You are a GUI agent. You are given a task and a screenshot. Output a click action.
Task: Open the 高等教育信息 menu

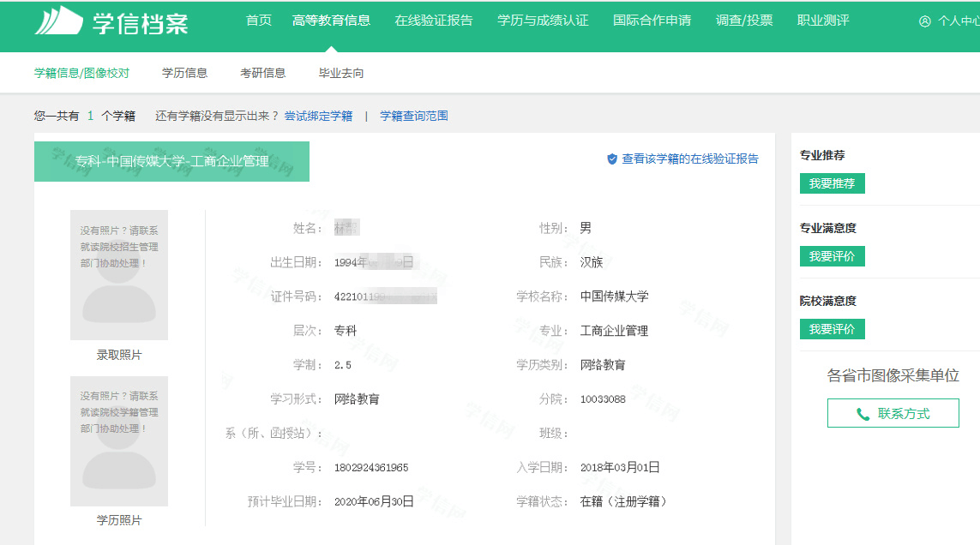(x=331, y=21)
